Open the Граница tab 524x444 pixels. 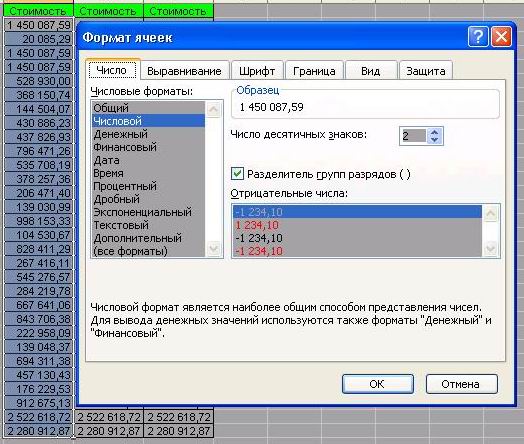click(x=314, y=71)
